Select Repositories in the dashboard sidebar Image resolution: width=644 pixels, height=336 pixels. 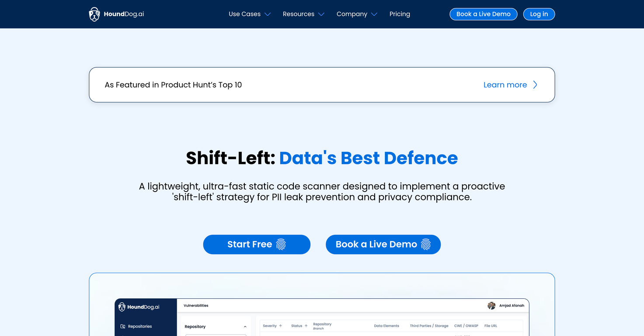tap(140, 326)
